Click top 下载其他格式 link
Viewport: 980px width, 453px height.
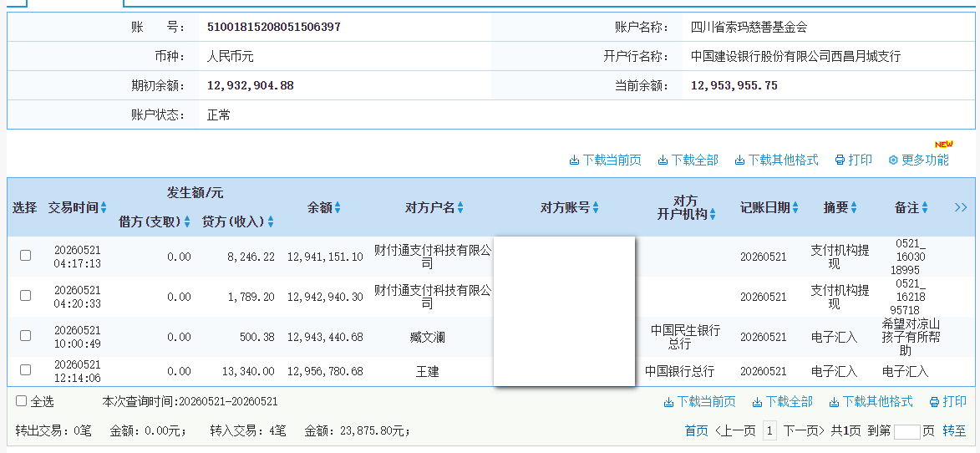click(776, 160)
